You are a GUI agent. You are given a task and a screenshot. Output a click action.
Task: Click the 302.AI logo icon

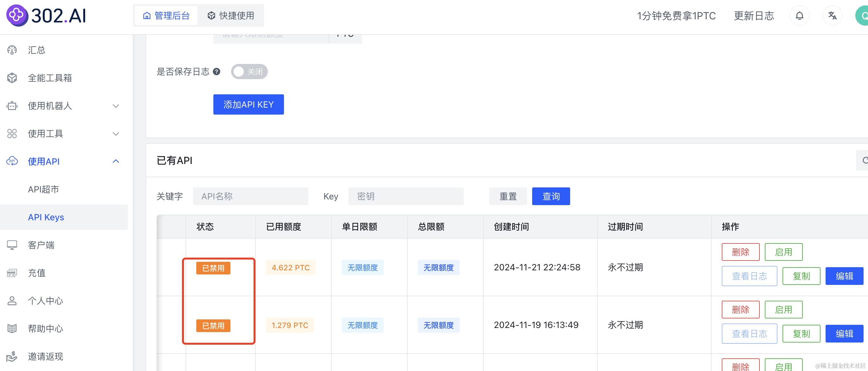[x=17, y=16]
